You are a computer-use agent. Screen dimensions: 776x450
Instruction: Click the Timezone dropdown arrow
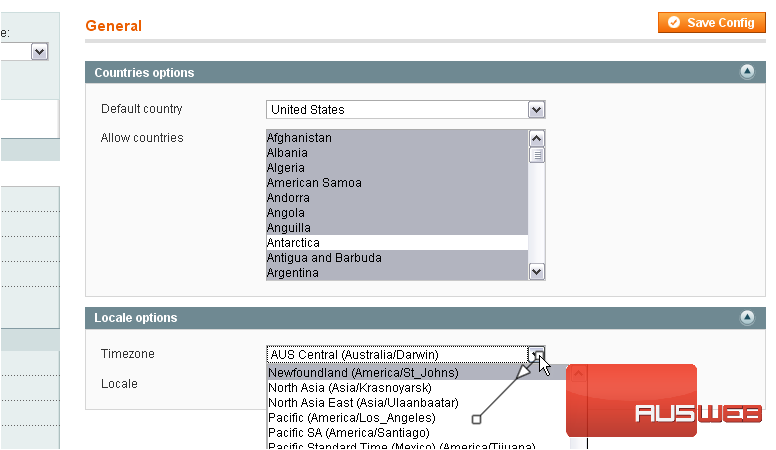(537, 354)
